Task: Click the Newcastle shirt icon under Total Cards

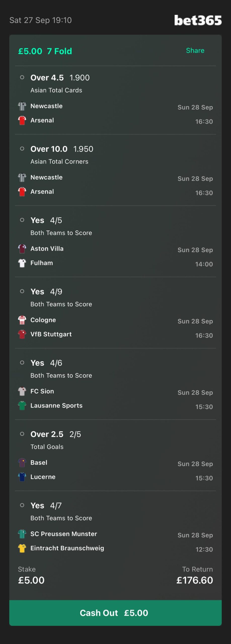Action: pyautogui.click(x=22, y=106)
